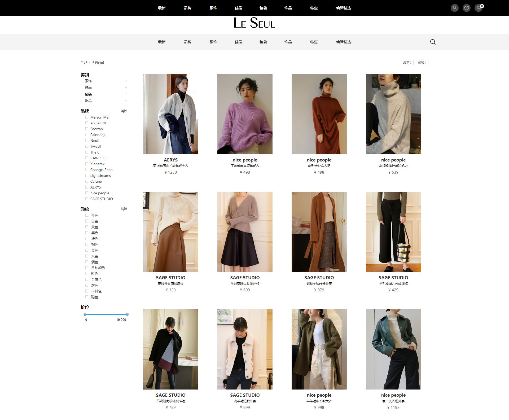Enable the 红色 color filter
Image resolution: width=509 pixels, height=420 pixels.
(x=87, y=215)
